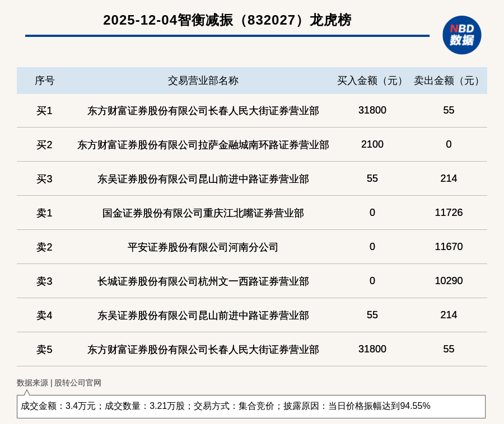504x424 pixels.
Task: Click the 10290 sell amount value
Action: (449, 281)
